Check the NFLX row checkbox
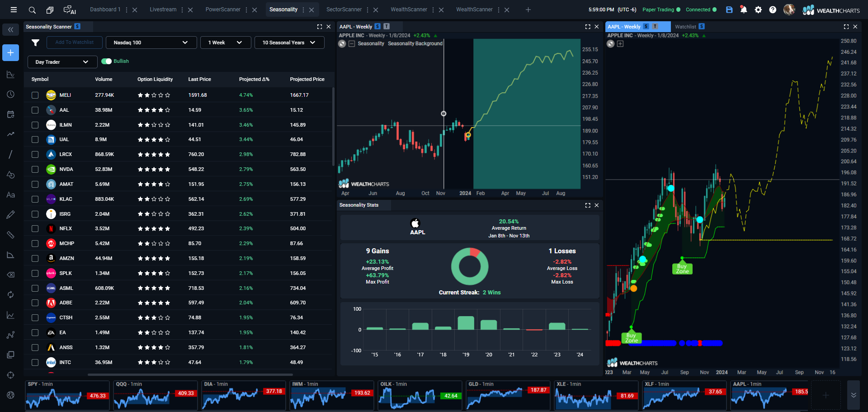Viewport: 868px width, 412px height. [x=35, y=228]
